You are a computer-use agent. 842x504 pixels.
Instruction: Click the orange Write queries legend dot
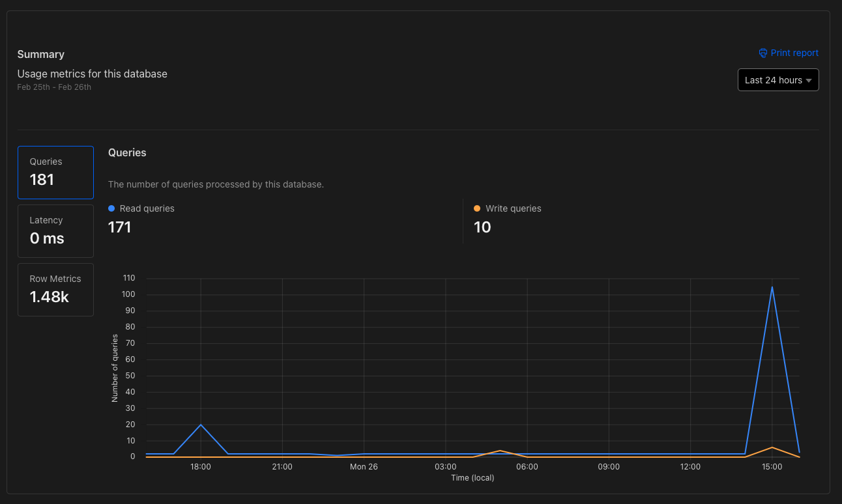coord(478,208)
